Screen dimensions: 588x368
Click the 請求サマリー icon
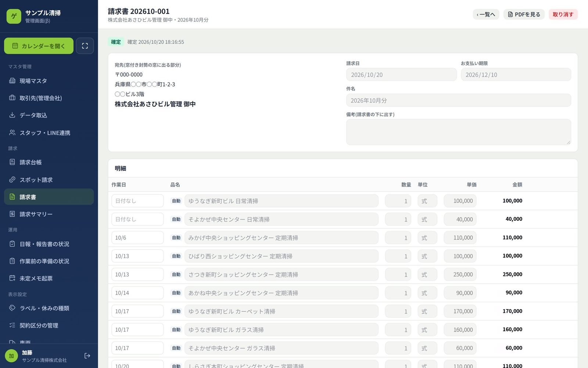12,214
